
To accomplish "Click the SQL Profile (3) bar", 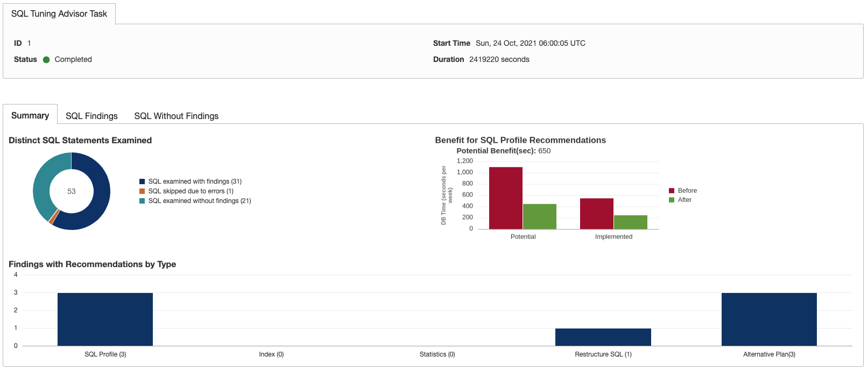I will click(x=105, y=319).
